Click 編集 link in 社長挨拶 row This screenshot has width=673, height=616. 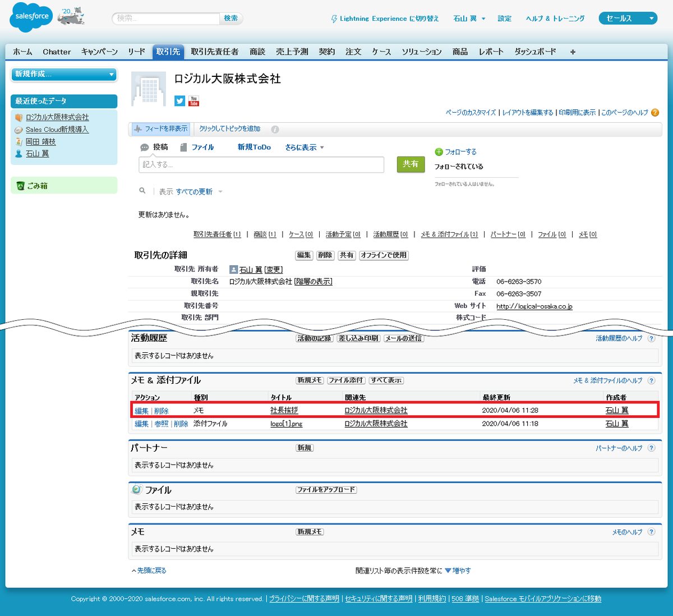point(141,411)
